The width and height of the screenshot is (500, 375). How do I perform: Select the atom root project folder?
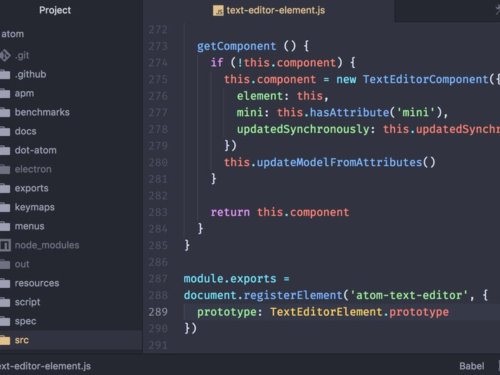[13, 34]
